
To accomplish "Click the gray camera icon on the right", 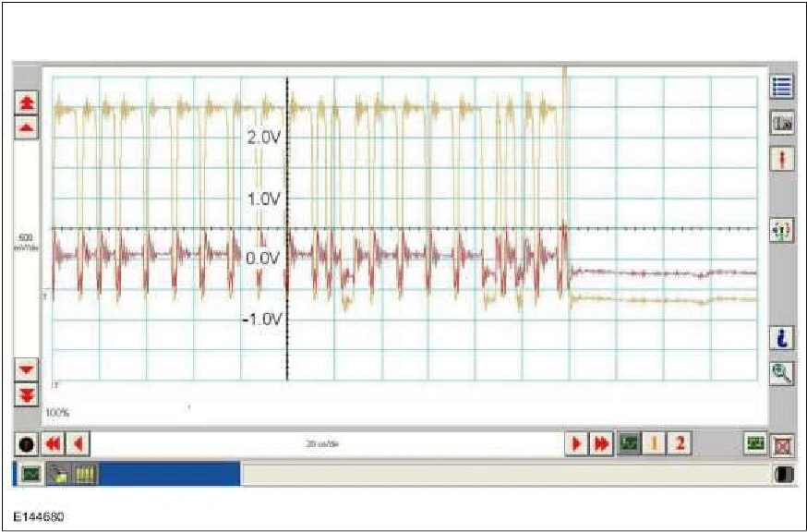I will (782, 124).
